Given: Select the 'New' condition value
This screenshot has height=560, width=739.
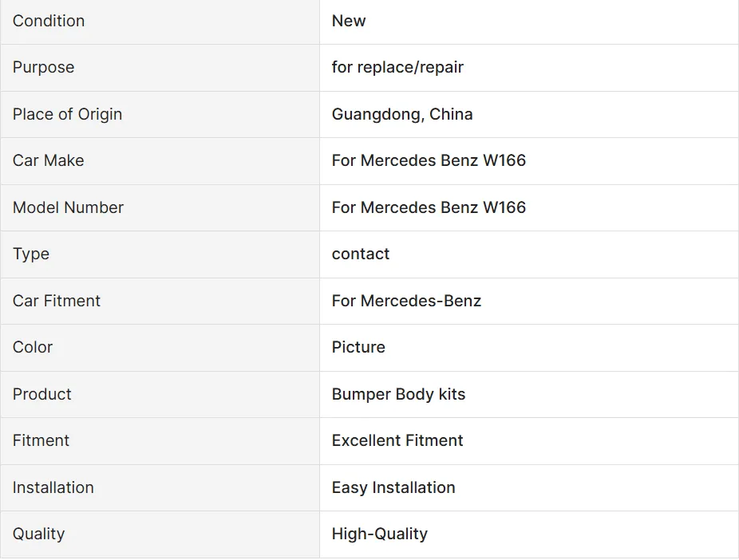Looking at the screenshot, I should pyautogui.click(x=349, y=21).
